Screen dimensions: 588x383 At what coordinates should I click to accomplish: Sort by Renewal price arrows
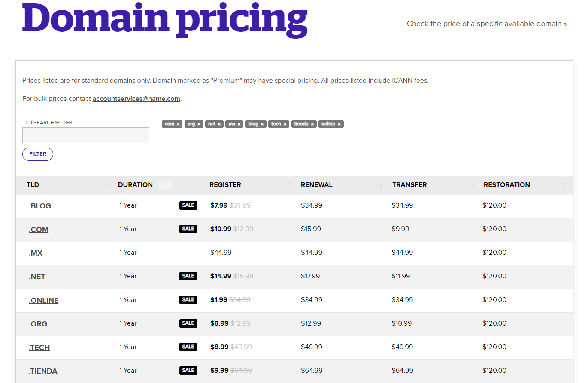point(381,185)
